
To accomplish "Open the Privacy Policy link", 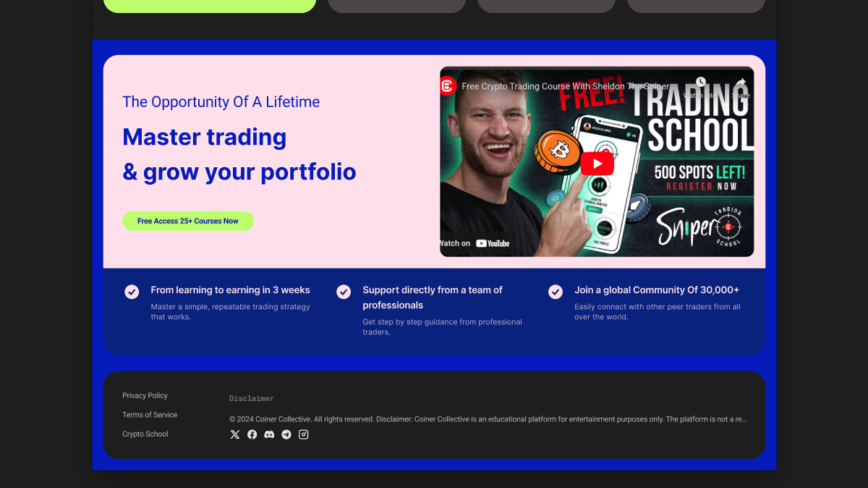I will (145, 395).
